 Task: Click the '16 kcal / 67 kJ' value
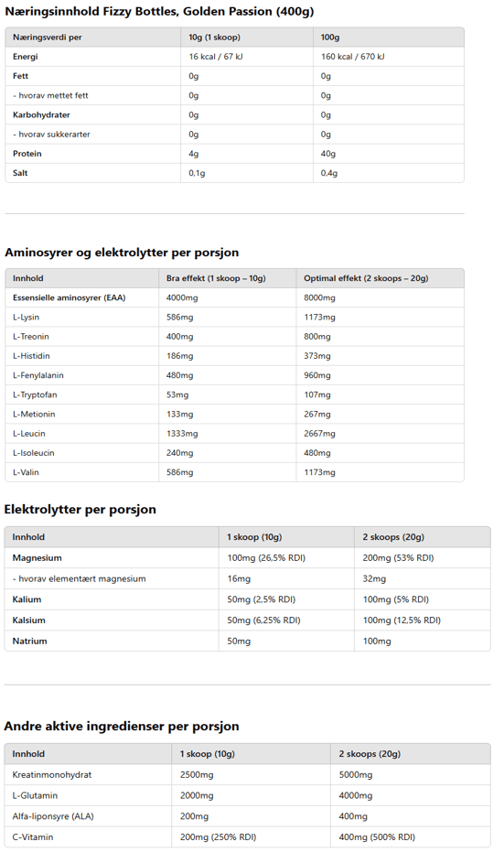point(216,57)
